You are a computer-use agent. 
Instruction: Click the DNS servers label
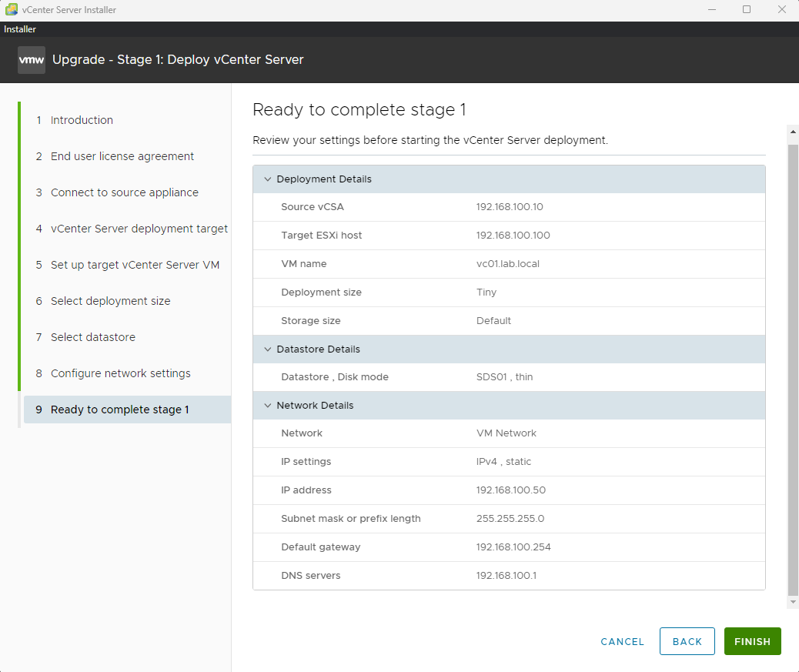click(311, 576)
